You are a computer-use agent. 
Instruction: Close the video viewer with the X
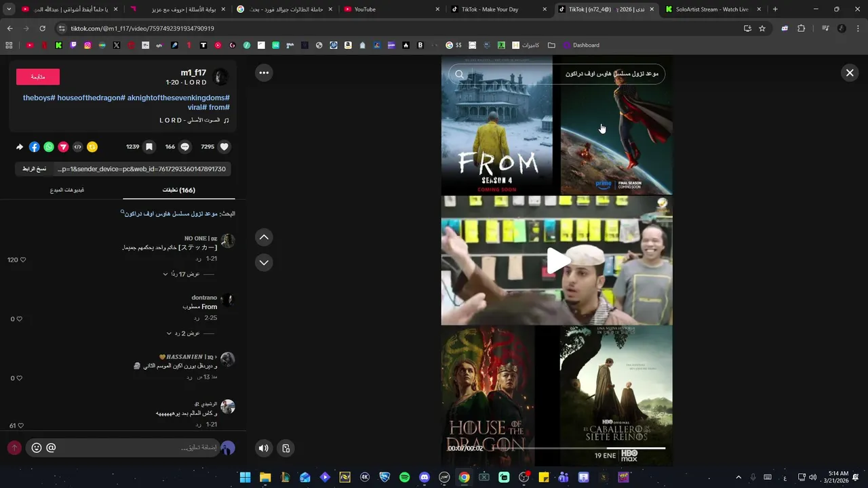850,73
